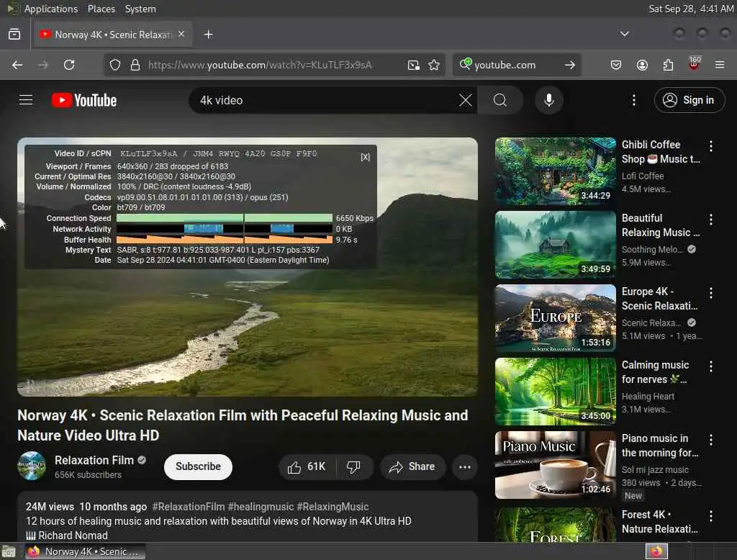The height and width of the screenshot is (560, 737).
Task: Open the Relaxation Film channel name
Action: pyautogui.click(x=94, y=461)
